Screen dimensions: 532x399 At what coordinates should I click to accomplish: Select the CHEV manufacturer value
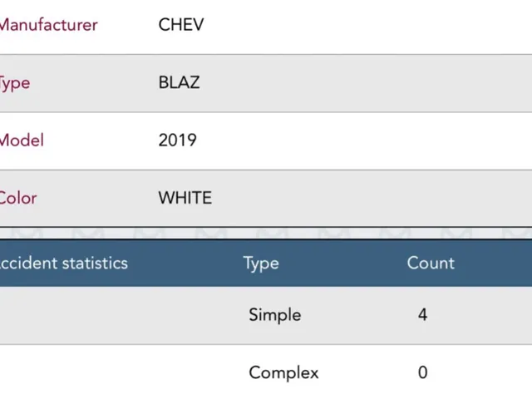(181, 25)
